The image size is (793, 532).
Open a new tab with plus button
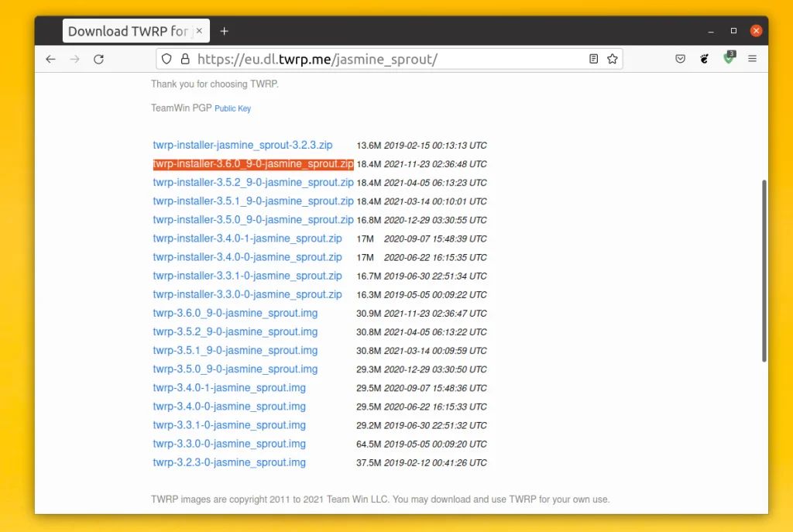pyautogui.click(x=225, y=31)
